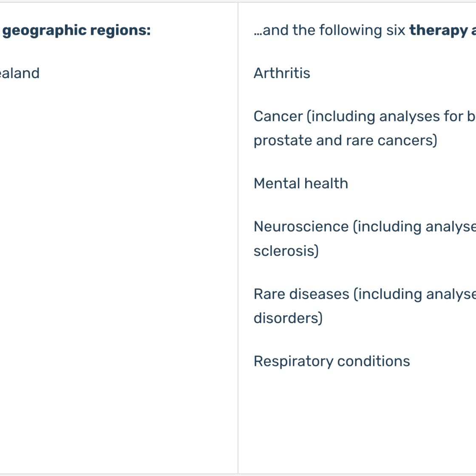Click the 'disorders)' text
Viewport: 476px width, 476px height.
pos(288,318)
